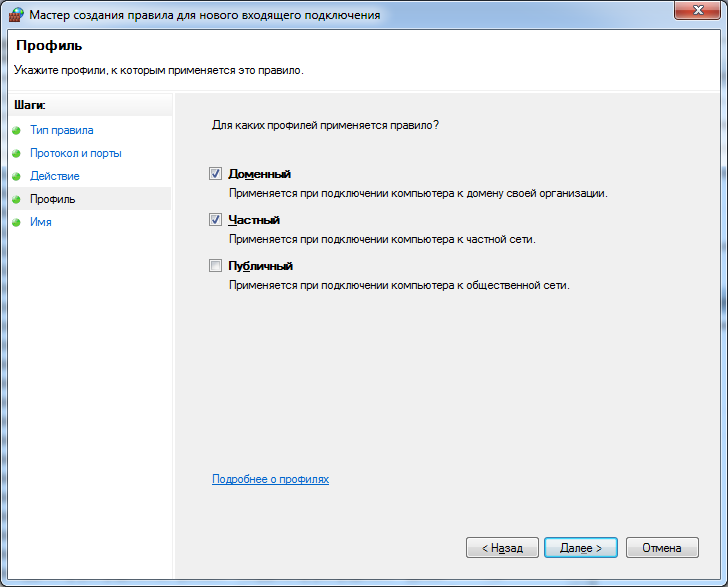Jump to the Действие step label
Viewport: 728px width, 587px height.
(55, 176)
